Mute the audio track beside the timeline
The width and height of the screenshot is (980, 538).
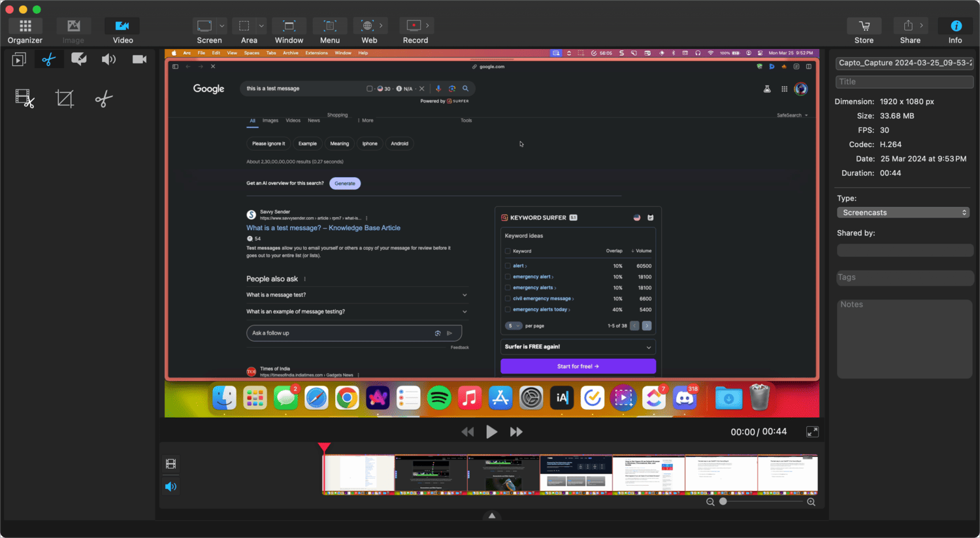(x=171, y=486)
